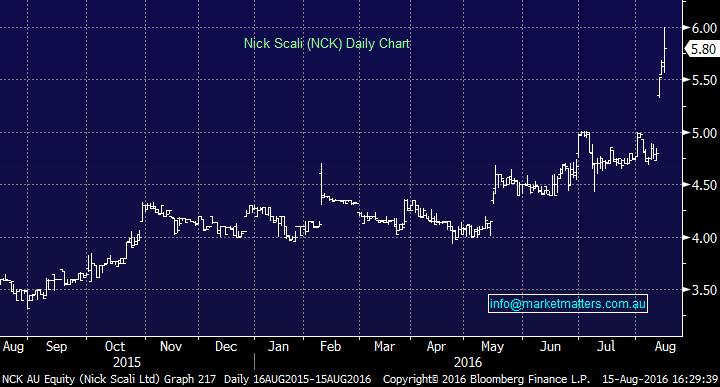Click the 15-Aug-2016 16:29:39 timestamp
Viewport: 720px width, 387px height.
click(x=660, y=379)
